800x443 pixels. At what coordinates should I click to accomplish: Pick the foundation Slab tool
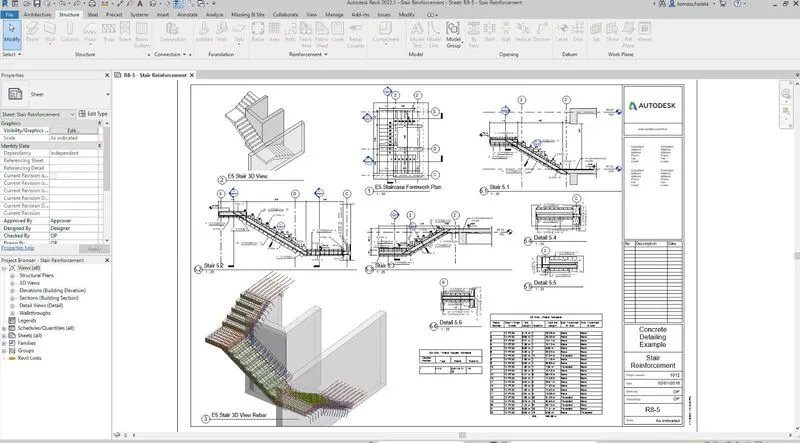click(x=239, y=32)
